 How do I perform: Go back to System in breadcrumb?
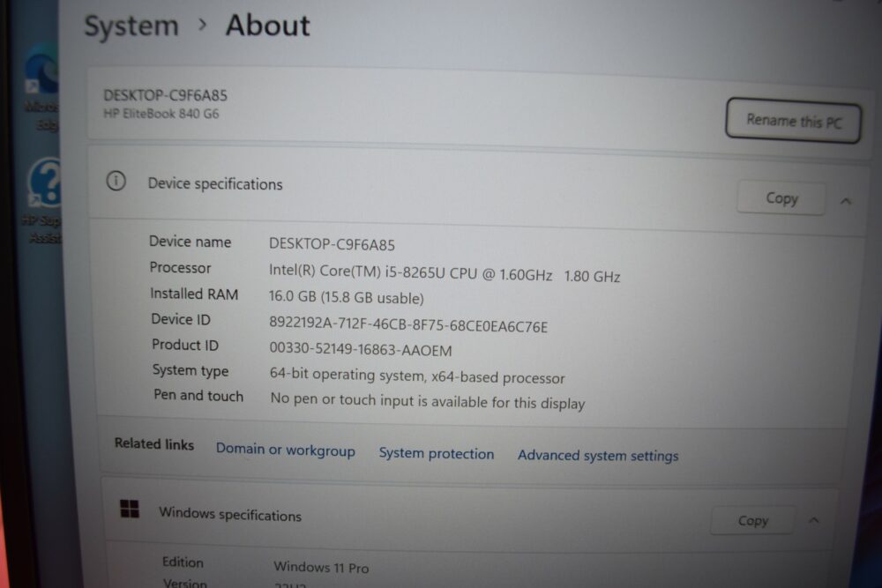click(131, 26)
